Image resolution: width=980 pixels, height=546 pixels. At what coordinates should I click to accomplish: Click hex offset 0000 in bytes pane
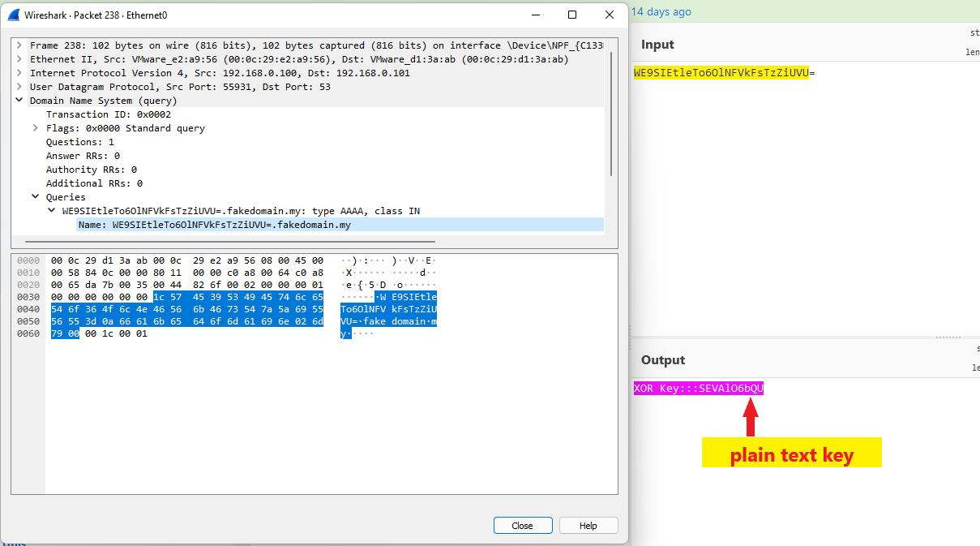click(x=28, y=260)
